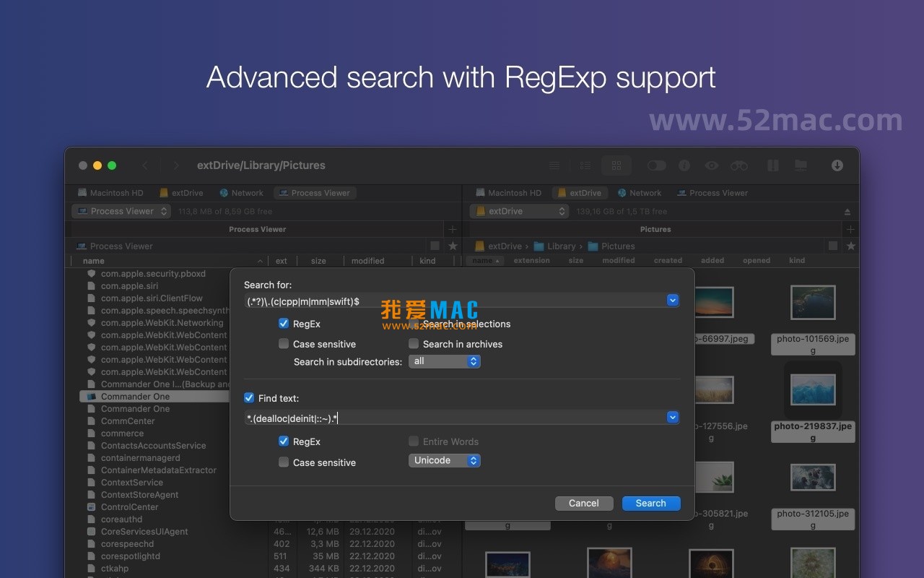Click the Search button
This screenshot has height=578, width=924.
650,503
